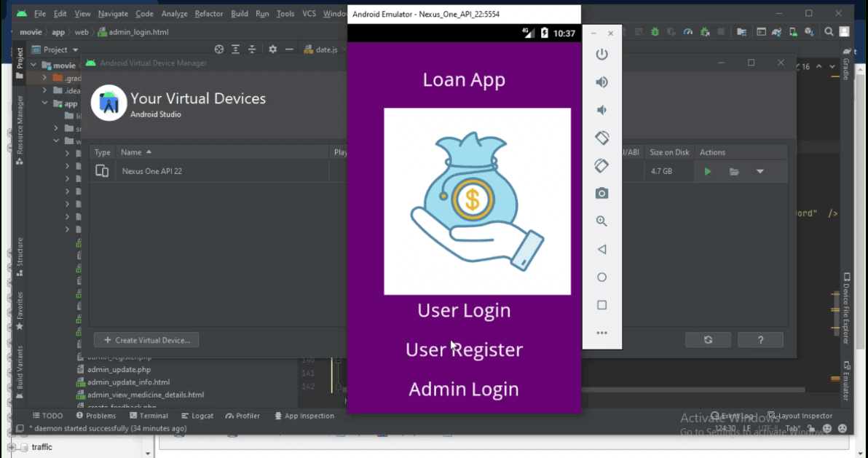Click the emulator zoom magnifier icon
The image size is (868, 458).
[x=601, y=221]
